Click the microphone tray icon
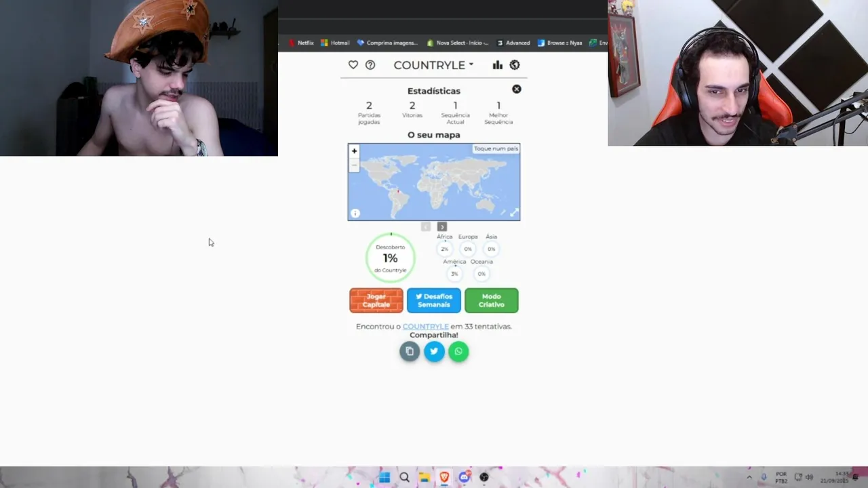Viewport: 868px width, 488px height. [x=764, y=477]
